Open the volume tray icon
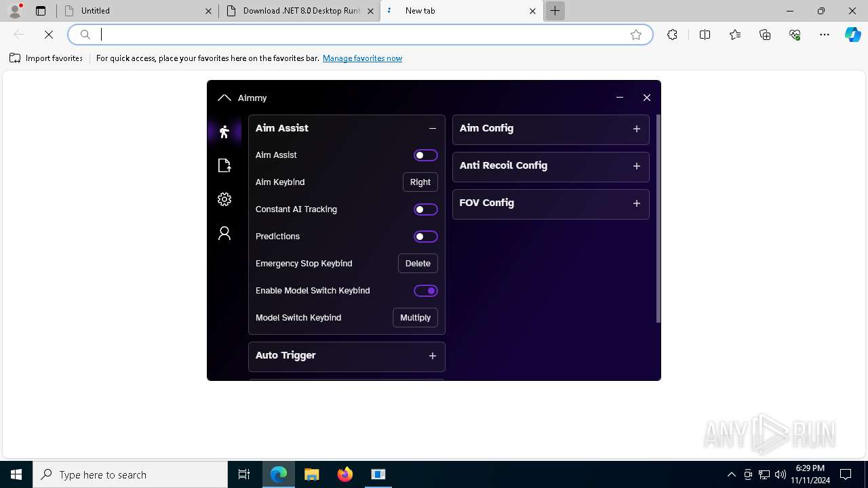The width and height of the screenshot is (868, 488). click(781, 474)
